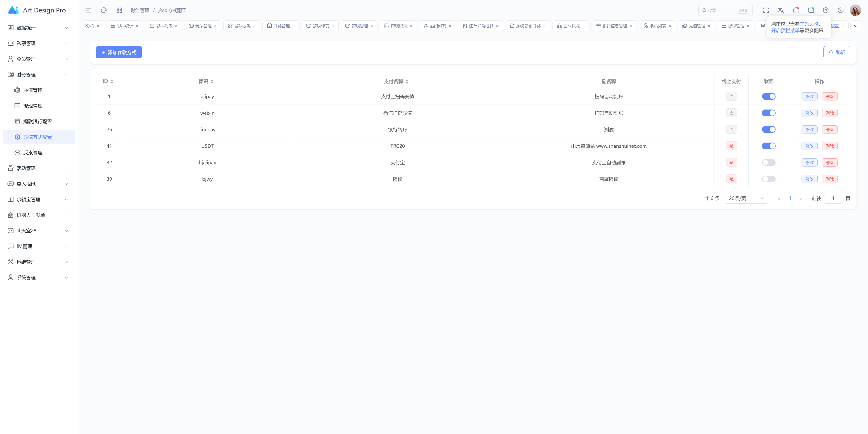868x434 pixels.
Task: Click the 添加存款方式 button
Action: (x=119, y=52)
